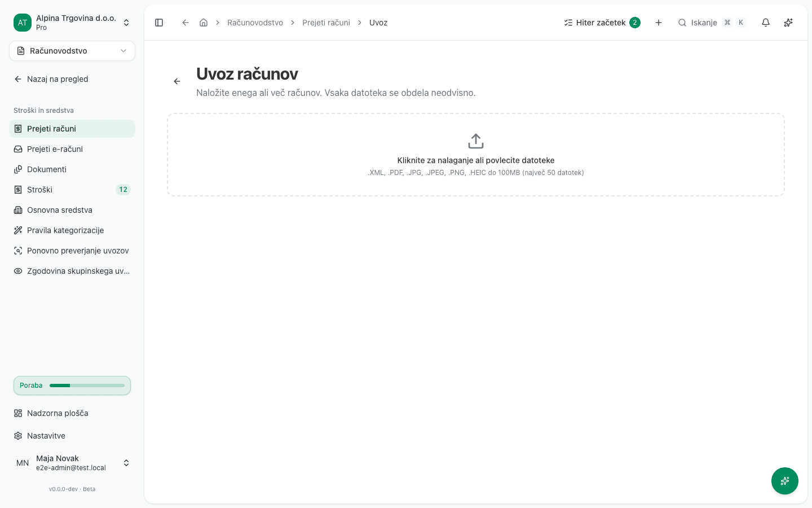Click Računovodstvo breadcrumb
812x508 pixels.
click(255, 23)
